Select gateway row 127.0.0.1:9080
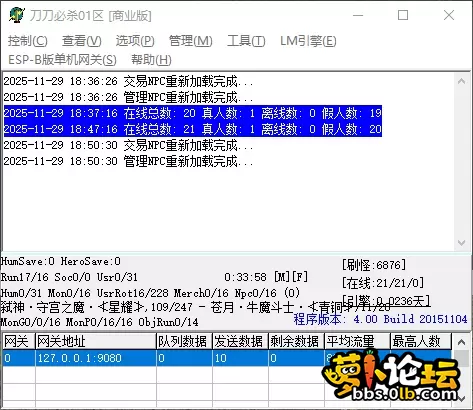The image size is (473, 410). (x=227, y=358)
